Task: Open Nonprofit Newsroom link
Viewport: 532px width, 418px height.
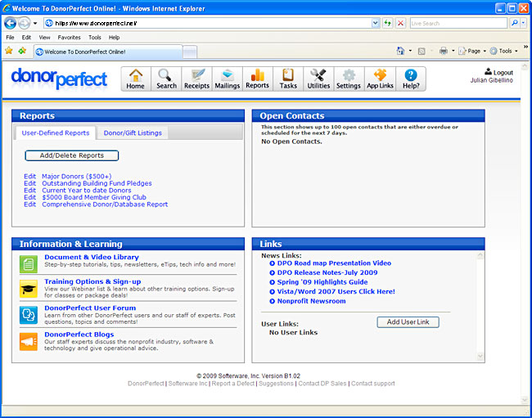Action: coord(312,301)
